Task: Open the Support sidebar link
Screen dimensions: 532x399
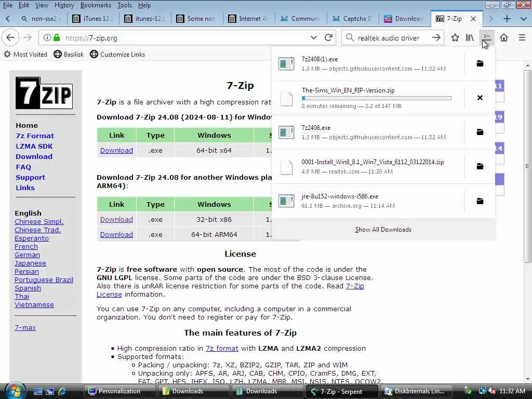Action: pos(30,178)
